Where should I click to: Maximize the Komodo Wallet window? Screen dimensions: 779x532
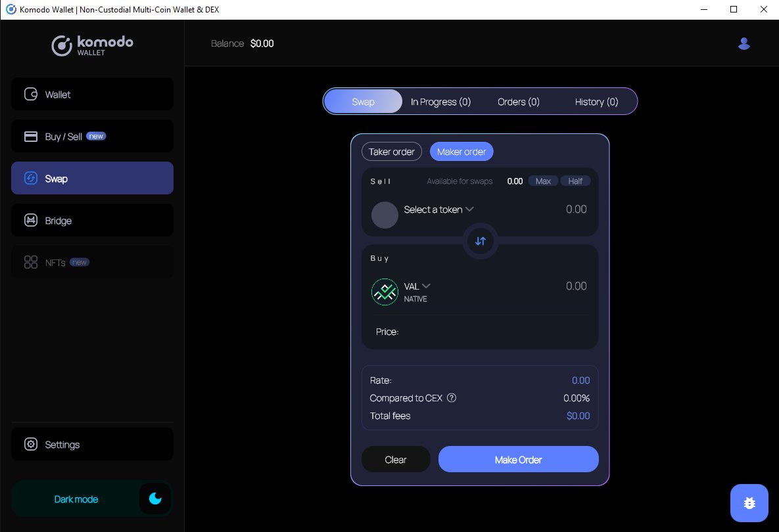coord(733,9)
